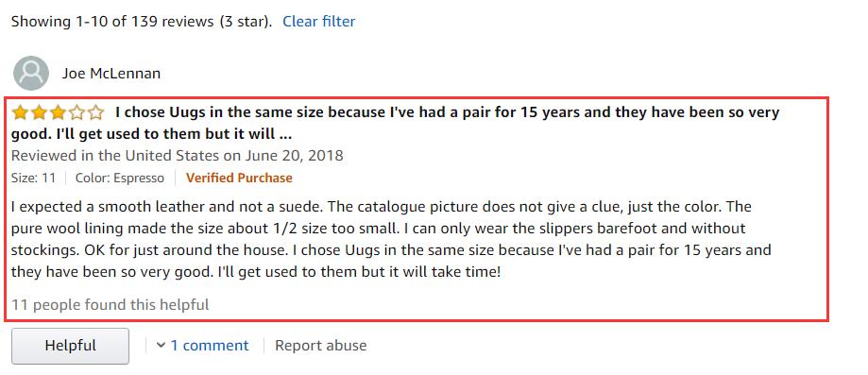Open the 1 comment link

point(210,346)
